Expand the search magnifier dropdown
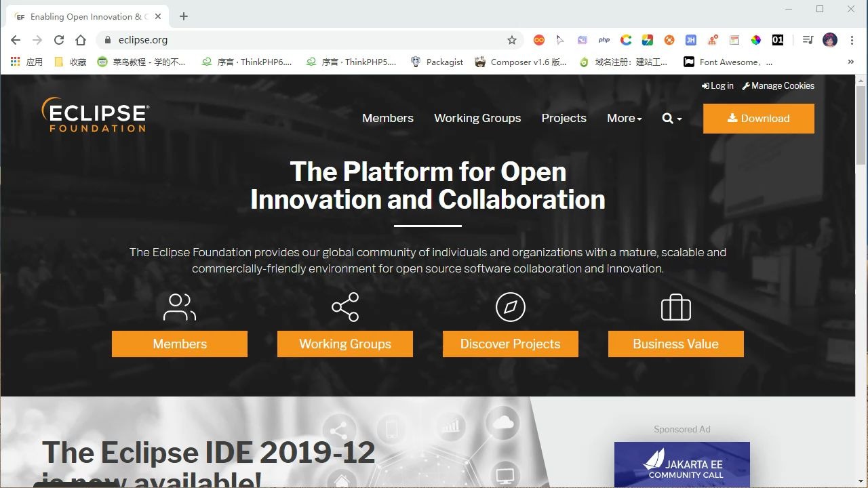The height and width of the screenshot is (488, 868). [x=672, y=118]
